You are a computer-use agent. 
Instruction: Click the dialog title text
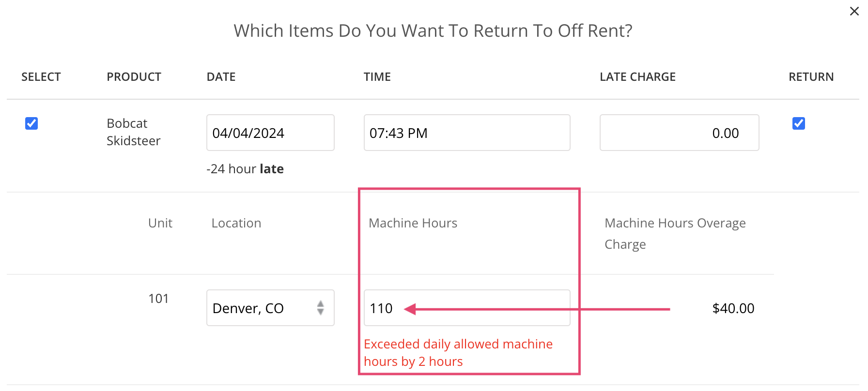pos(434,30)
